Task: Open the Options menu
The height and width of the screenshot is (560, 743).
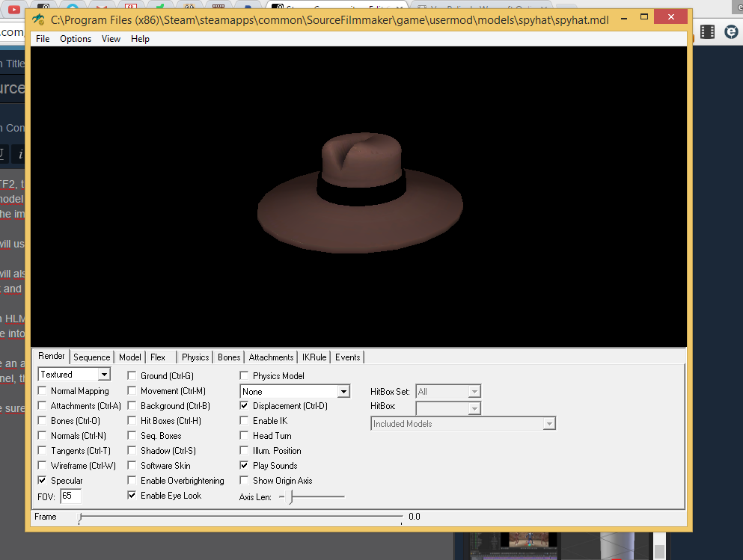Action: pos(76,39)
